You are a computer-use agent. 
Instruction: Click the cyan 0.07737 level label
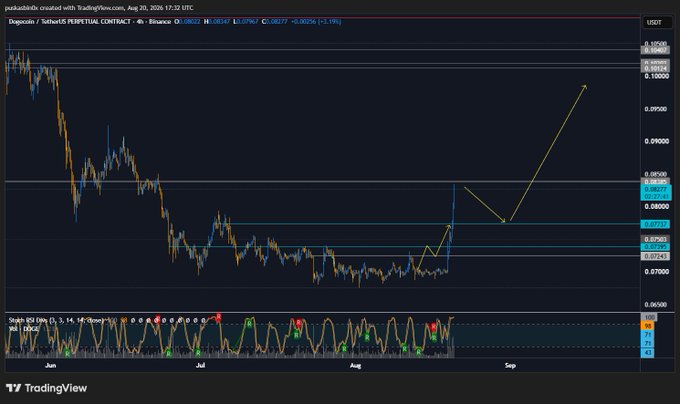655,224
